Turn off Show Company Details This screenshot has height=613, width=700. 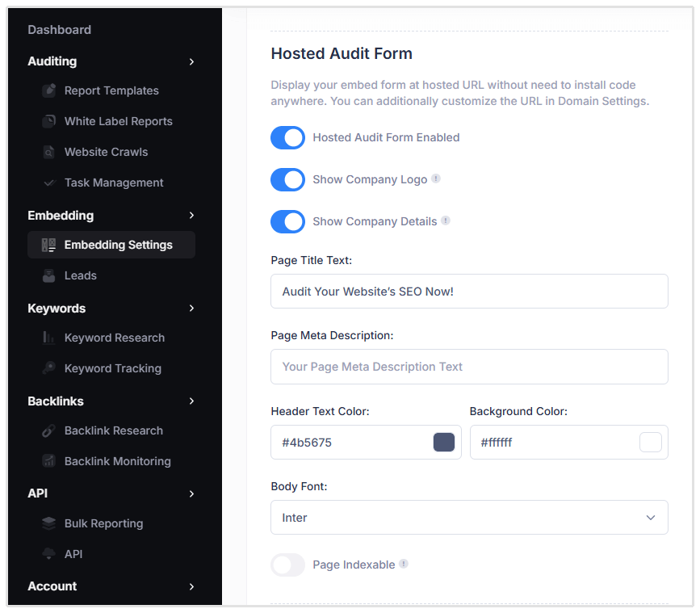point(287,221)
